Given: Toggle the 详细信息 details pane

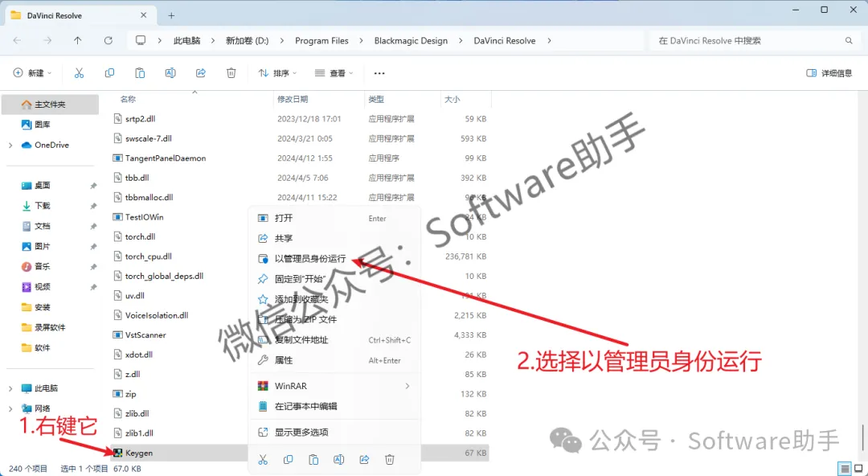Looking at the screenshot, I should (829, 73).
